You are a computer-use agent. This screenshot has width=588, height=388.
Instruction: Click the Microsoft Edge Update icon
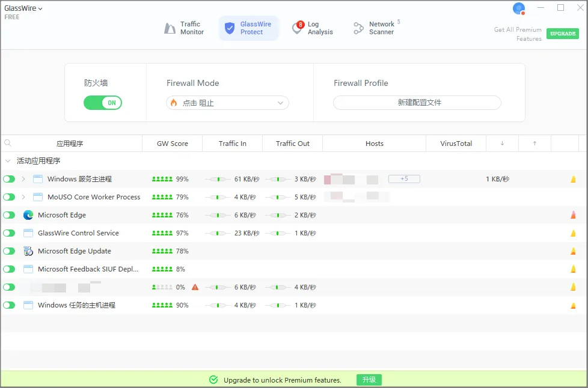(28, 251)
